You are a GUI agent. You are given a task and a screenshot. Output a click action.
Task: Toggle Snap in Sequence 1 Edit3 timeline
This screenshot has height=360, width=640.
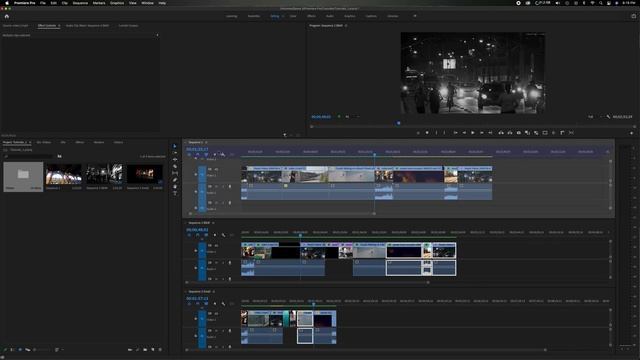pos(198,304)
